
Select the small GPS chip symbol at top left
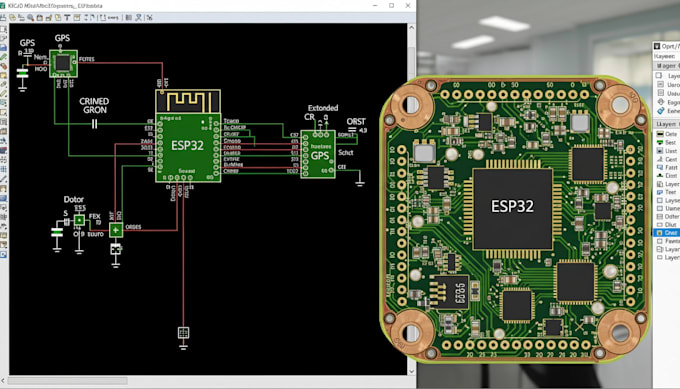pos(63,64)
